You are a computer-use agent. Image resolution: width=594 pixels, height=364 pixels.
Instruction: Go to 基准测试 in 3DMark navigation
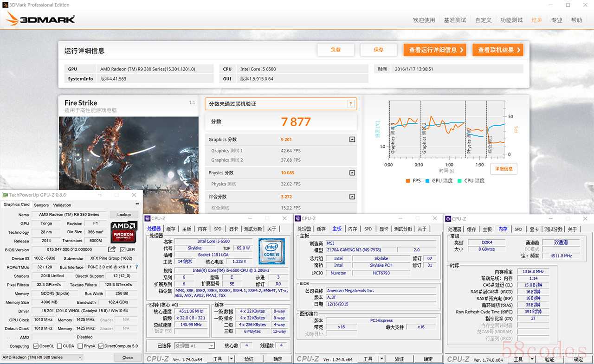tap(455, 20)
